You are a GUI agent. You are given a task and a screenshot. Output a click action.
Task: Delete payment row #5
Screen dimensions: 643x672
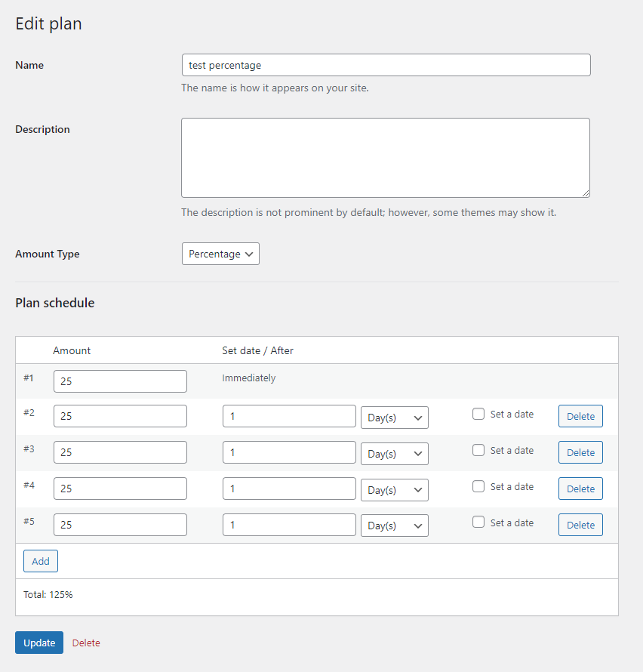(580, 525)
